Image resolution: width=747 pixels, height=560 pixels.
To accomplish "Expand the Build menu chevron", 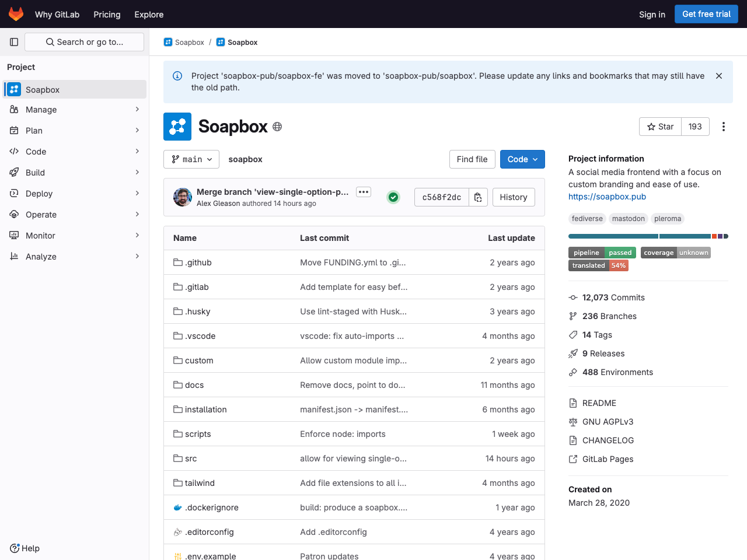I will click(137, 173).
